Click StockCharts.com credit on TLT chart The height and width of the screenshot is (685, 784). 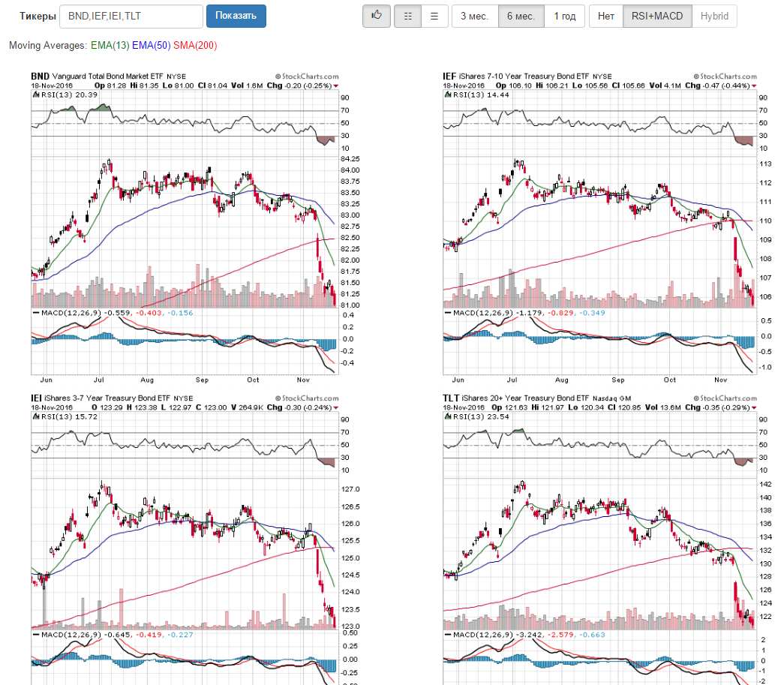pos(725,398)
